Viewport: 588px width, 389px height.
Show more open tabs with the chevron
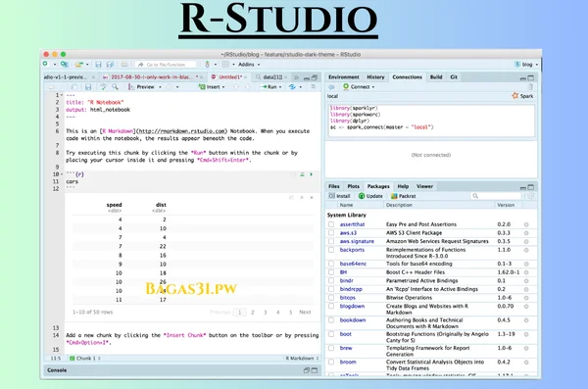click(x=296, y=77)
